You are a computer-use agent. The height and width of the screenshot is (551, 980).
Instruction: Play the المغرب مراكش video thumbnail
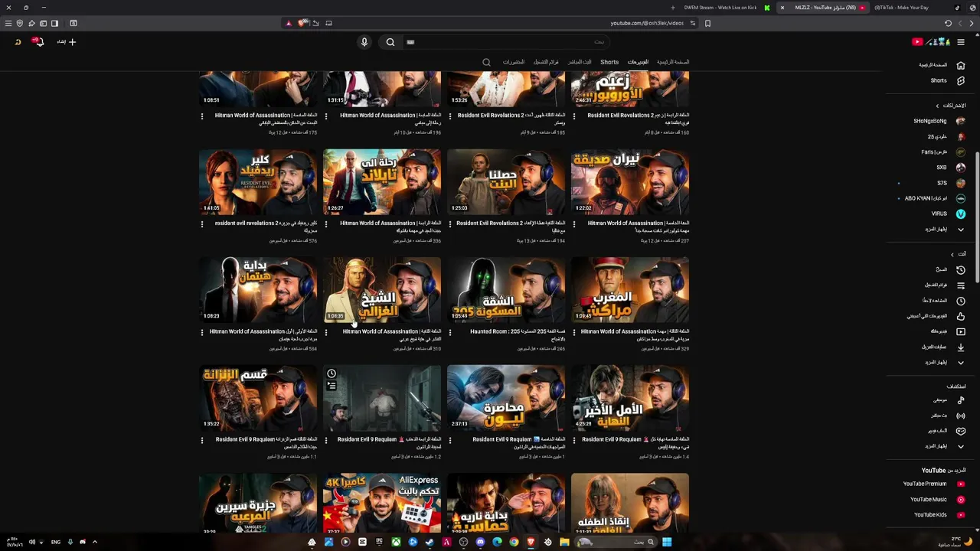(x=630, y=289)
